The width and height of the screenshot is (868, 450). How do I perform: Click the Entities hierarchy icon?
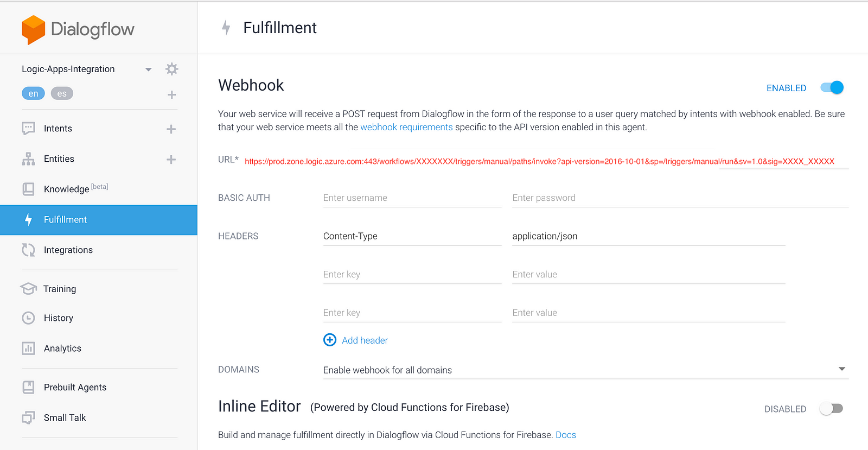28,159
